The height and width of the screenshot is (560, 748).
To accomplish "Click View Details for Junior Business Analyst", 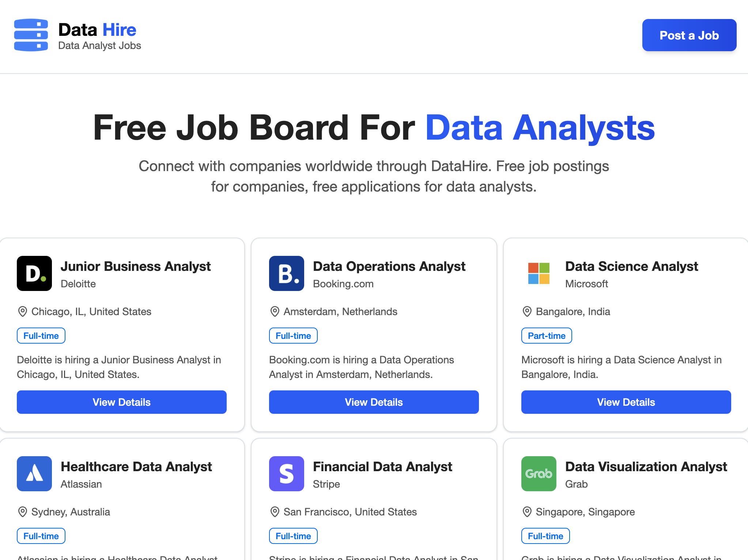I will click(x=121, y=402).
